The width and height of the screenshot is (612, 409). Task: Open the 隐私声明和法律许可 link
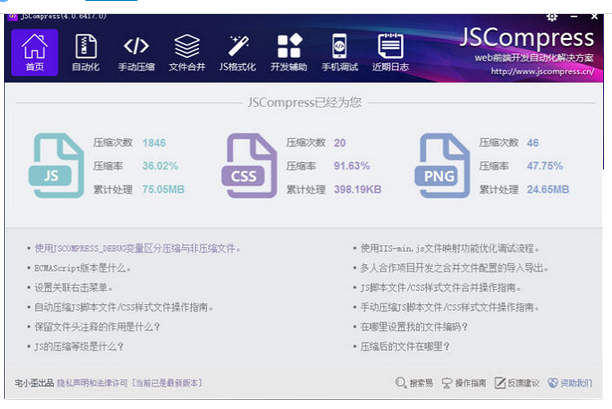[x=92, y=383]
